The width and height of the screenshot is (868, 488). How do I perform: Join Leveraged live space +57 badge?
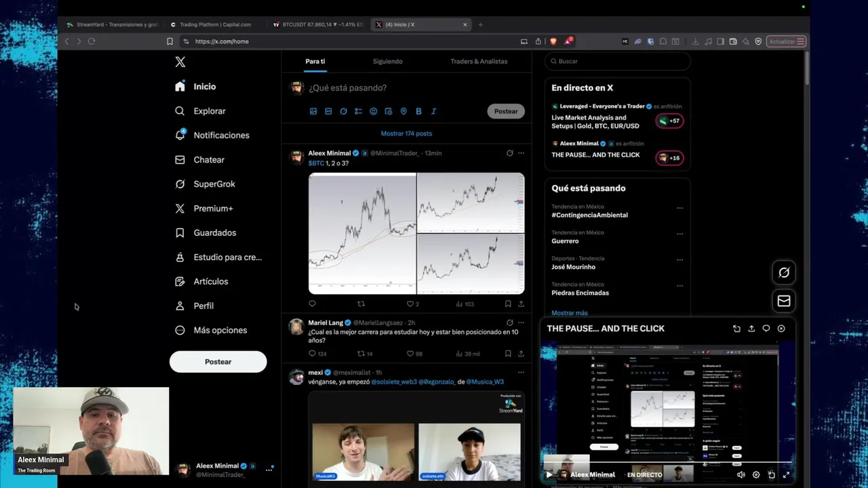(669, 121)
